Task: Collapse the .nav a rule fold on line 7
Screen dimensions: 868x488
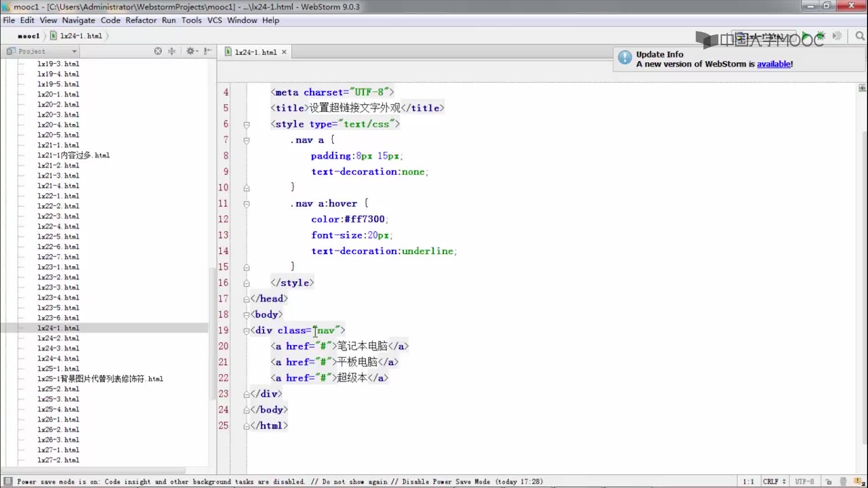Action: 246,141
